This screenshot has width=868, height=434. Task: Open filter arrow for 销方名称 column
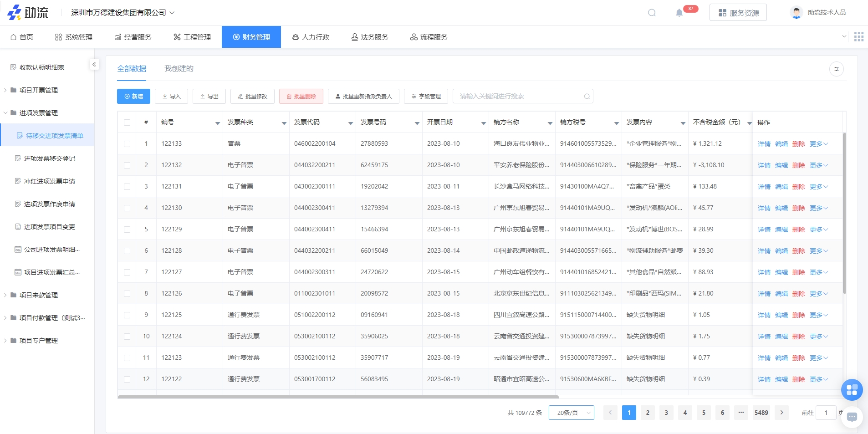(x=550, y=123)
